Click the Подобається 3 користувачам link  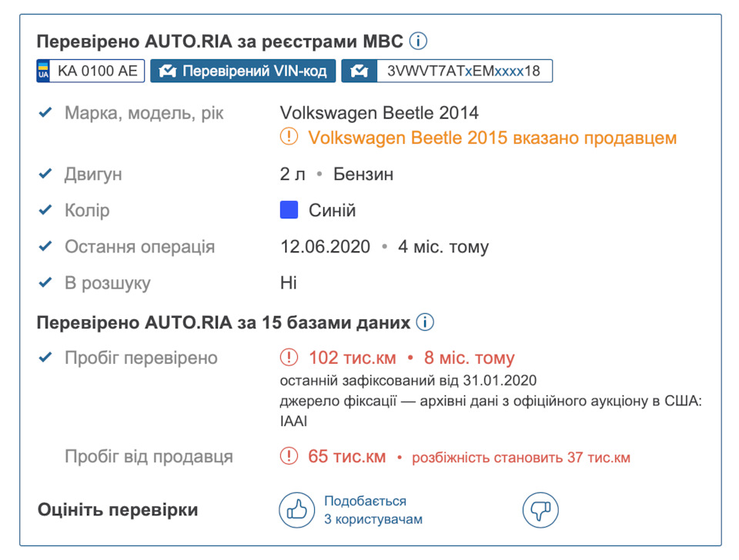(373, 510)
